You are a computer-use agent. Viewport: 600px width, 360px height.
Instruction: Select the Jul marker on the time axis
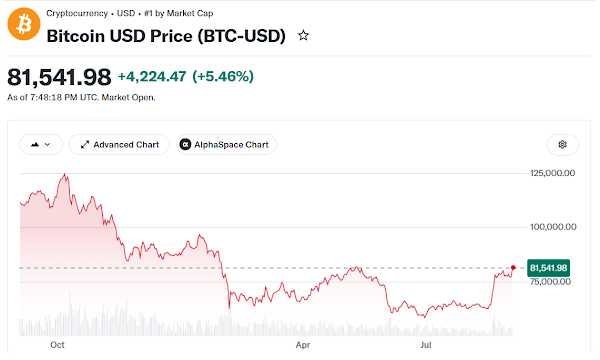pos(426,345)
